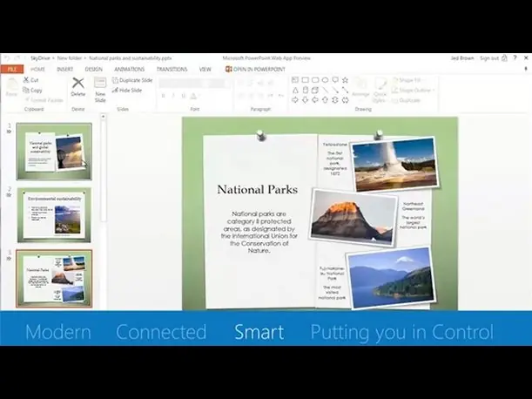Select the up-down block arrow shape

tap(335, 100)
